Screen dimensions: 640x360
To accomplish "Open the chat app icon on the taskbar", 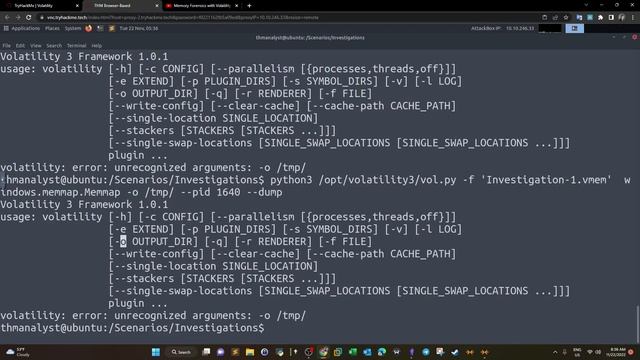I will coord(220,352).
